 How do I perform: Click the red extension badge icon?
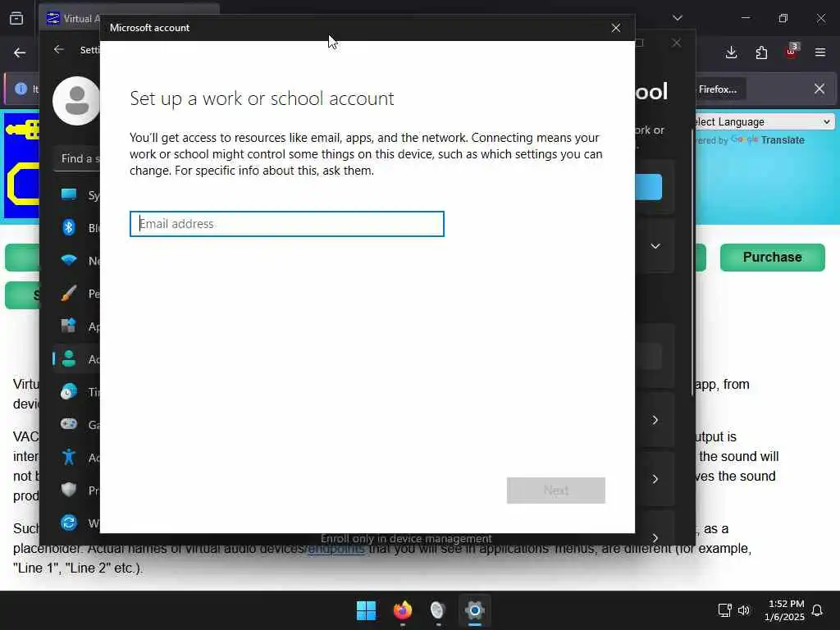(792, 51)
